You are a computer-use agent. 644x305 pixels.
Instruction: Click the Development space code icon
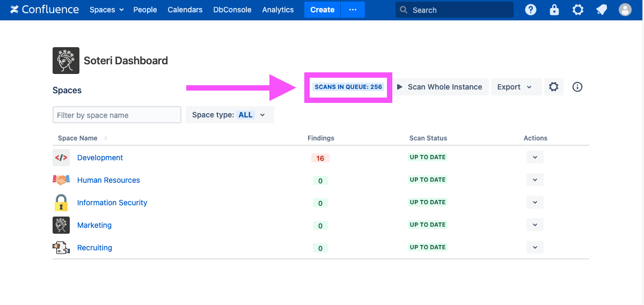[61, 158]
